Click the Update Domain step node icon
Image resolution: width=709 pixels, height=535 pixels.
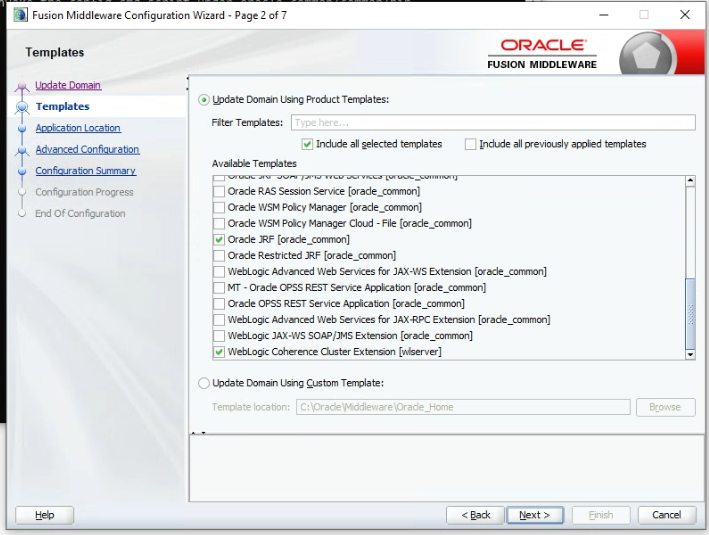[22, 86]
